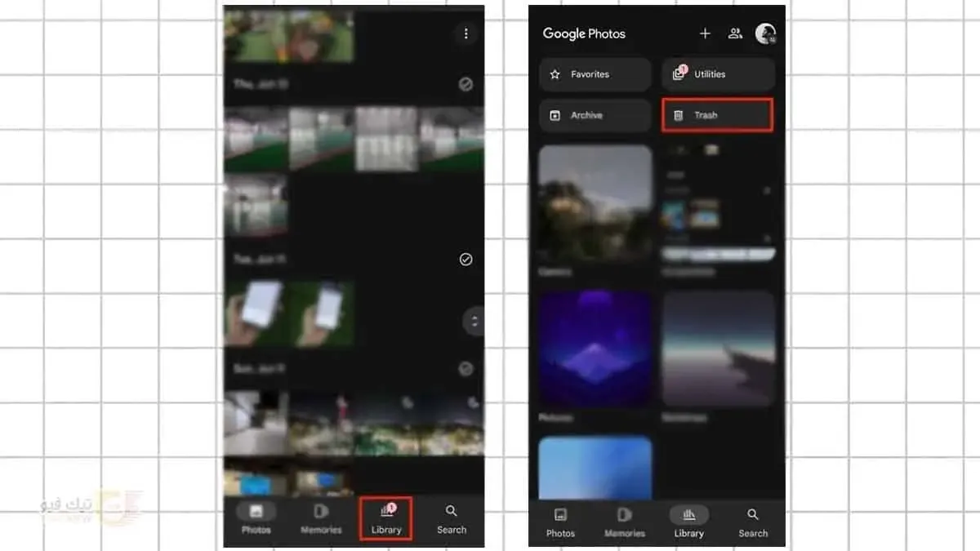980x551 pixels.
Task: Select all photos for the Sun date row
Action: (465, 369)
